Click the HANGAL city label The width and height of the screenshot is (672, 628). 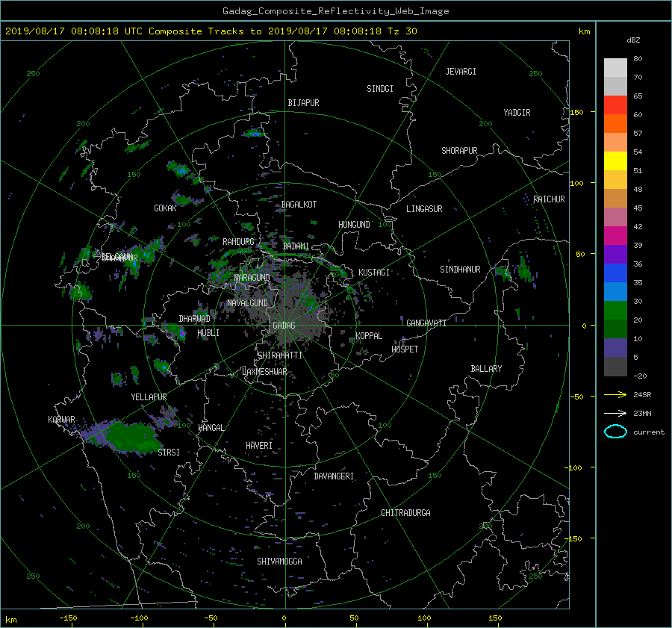[211, 428]
